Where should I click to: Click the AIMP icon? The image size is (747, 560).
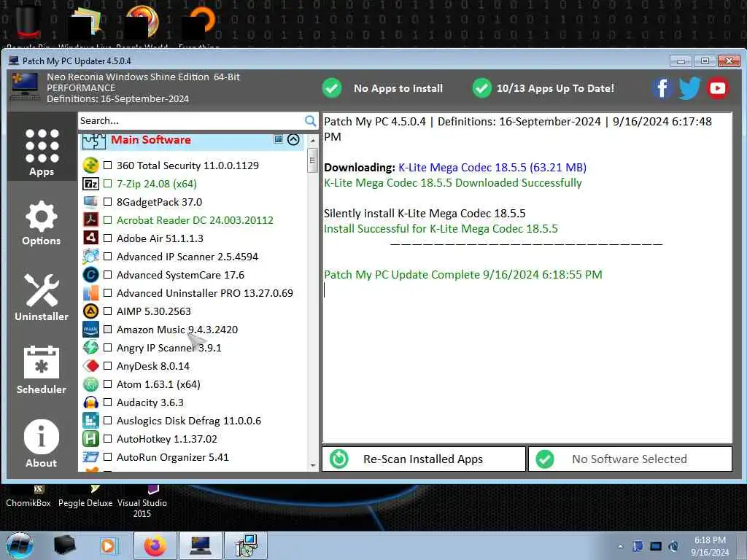click(x=90, y=311)
